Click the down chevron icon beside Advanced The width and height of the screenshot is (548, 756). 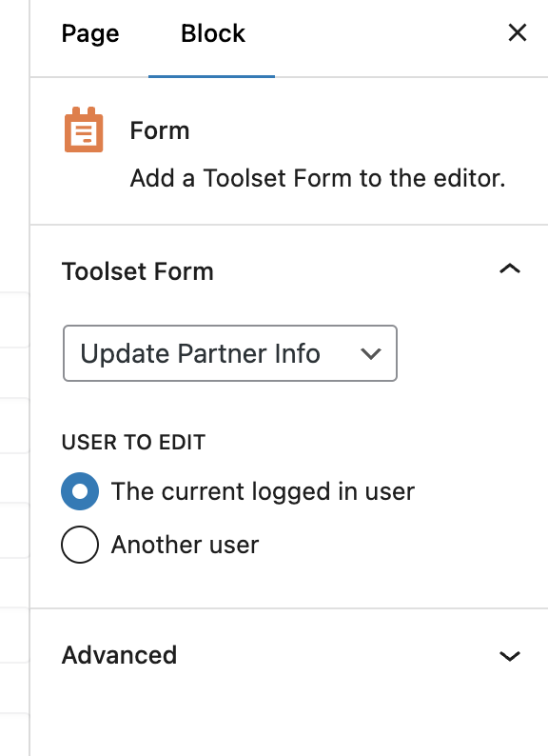[509, 656]
